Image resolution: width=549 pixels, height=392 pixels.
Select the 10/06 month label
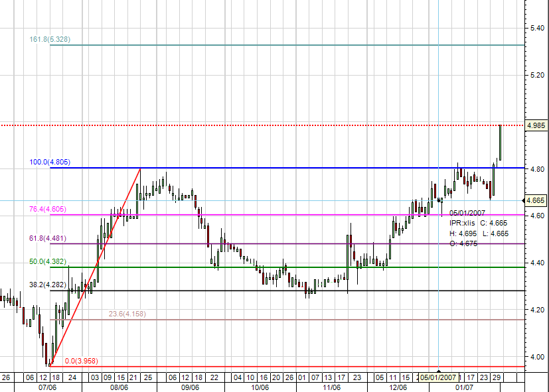pyautogui.click(x=260, y=387)
